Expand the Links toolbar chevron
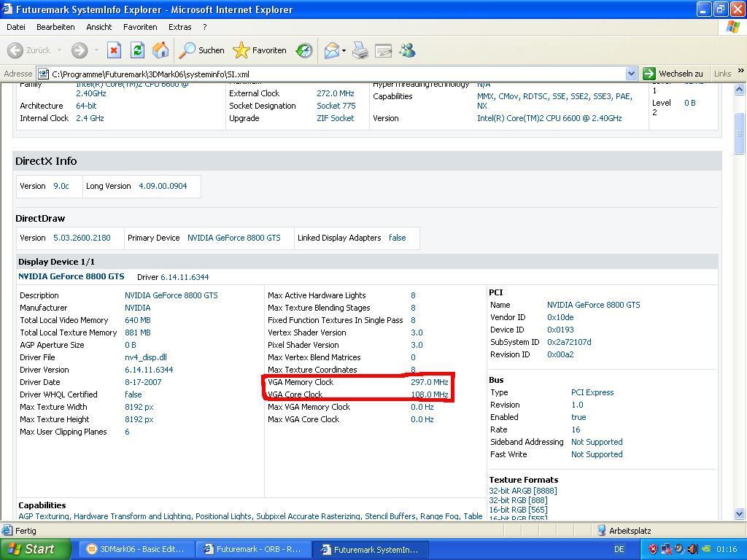Screen dimensions: 747x560 coord(740,71)
